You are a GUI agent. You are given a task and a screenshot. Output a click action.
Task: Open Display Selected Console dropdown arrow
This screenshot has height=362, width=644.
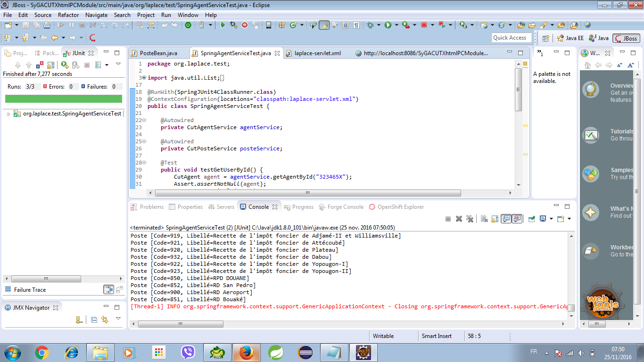[551, 219]
